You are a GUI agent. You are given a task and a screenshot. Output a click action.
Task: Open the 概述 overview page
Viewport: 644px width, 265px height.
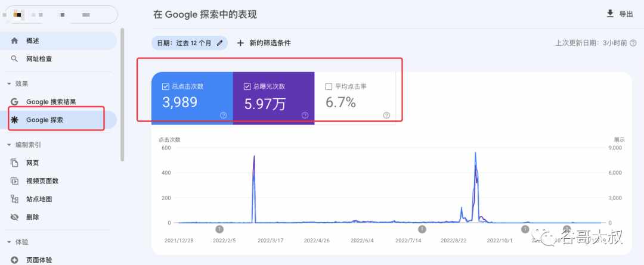[x=58, y=41]
